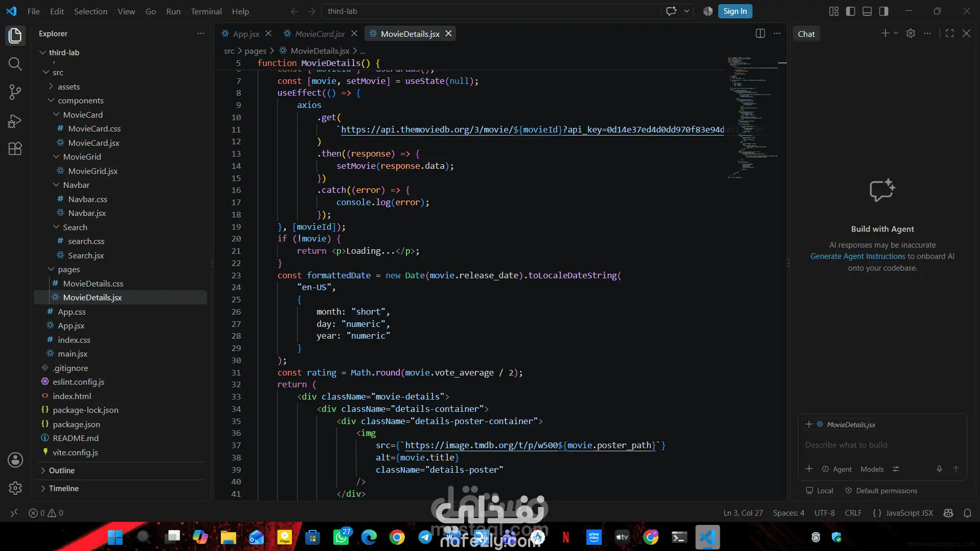
Task: Split the editor to the right
Action: point(760,34)
